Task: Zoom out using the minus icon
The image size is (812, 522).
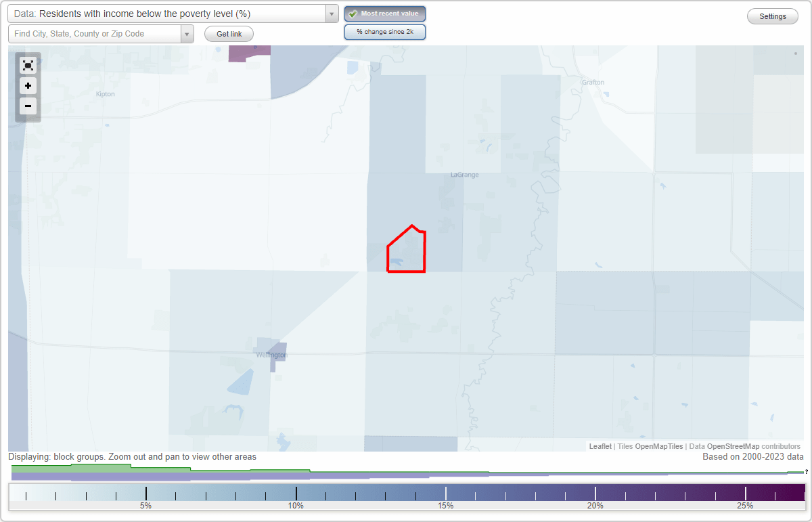Action: pyautogui.click(x=28, y=106)
